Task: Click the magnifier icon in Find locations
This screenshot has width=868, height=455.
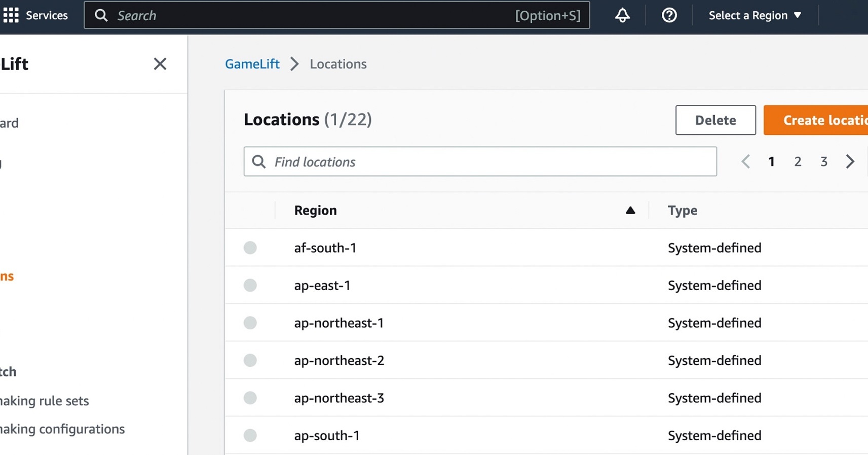Action: 259,162
